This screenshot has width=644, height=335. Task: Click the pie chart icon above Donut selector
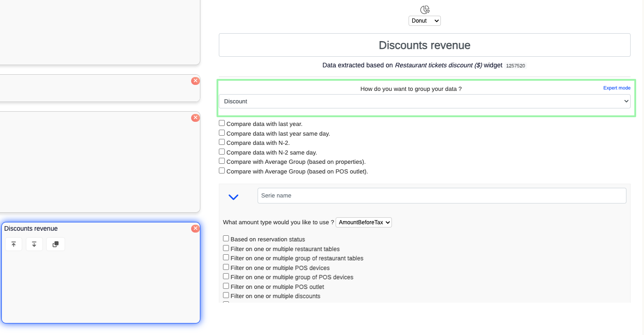[425, 10]
